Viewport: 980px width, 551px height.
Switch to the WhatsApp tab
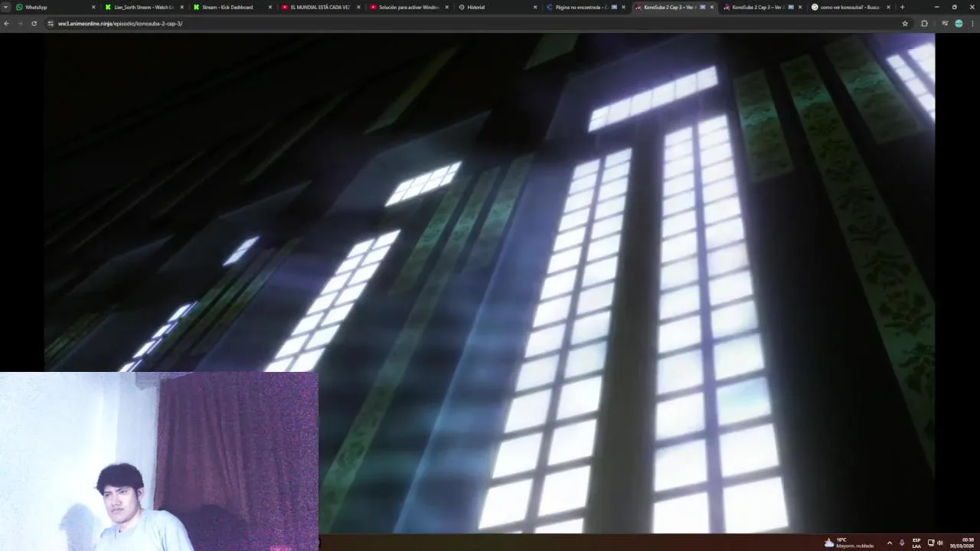56,7
